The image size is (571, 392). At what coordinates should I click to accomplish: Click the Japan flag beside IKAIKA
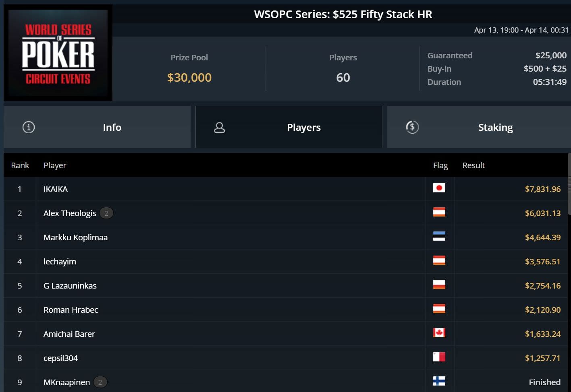click(439, 188)
